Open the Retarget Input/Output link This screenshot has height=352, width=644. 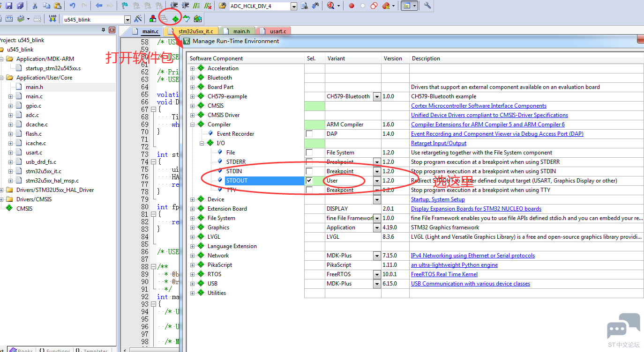[x=439, y=143]
